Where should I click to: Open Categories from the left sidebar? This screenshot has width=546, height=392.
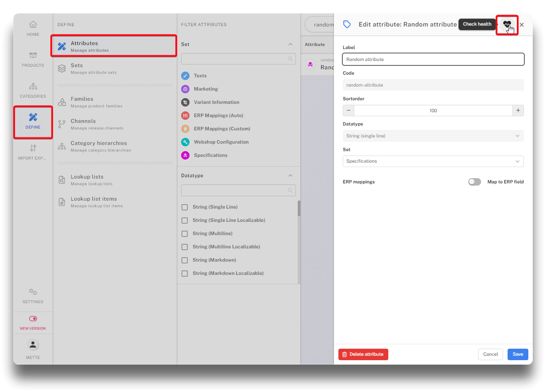pyautogui.click(x=33, y=90)
